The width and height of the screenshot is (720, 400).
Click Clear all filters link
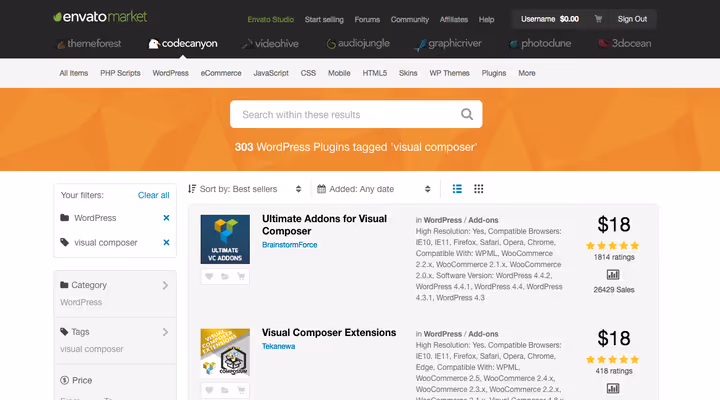(153, 195)
